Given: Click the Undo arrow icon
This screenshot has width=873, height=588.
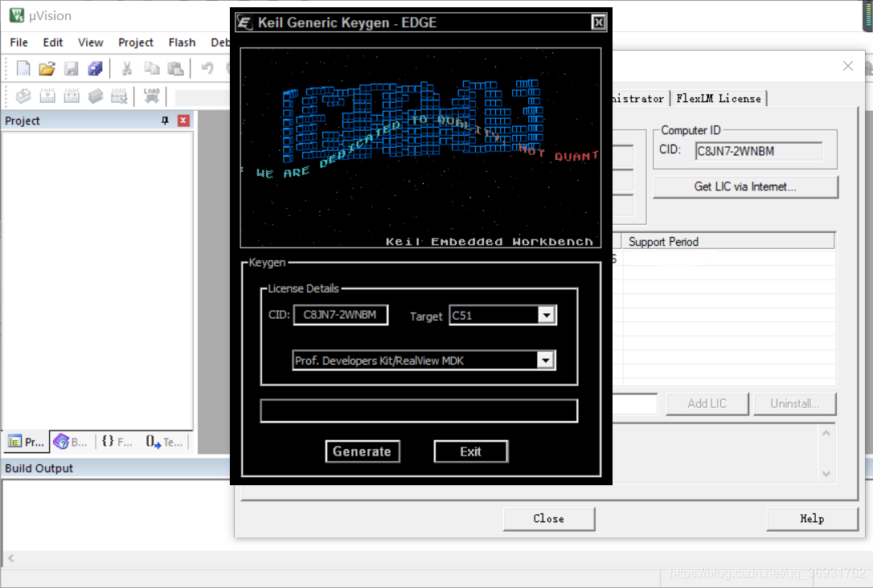Looking at the screenshot, I should 207,68.
